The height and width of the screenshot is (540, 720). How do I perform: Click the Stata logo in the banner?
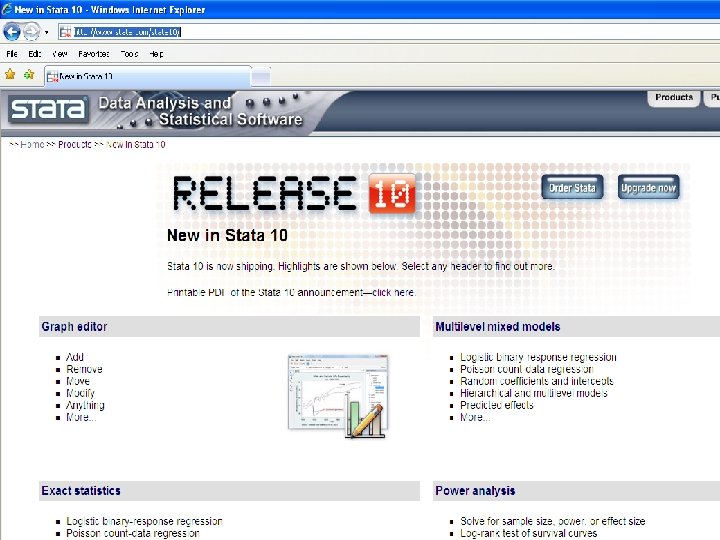48,109
